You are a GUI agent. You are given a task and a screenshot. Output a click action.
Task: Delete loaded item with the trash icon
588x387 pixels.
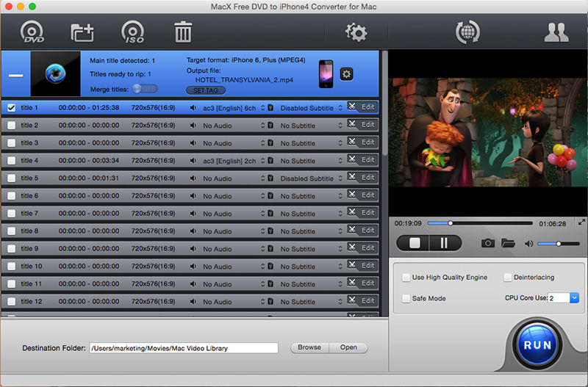tap(183, 32)
